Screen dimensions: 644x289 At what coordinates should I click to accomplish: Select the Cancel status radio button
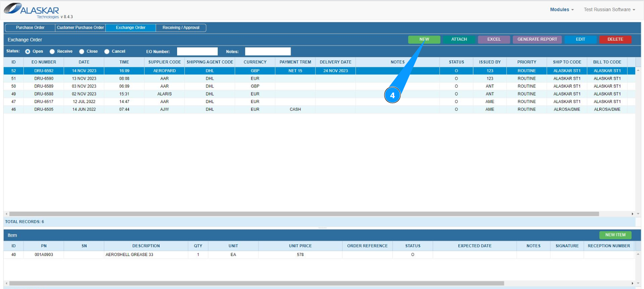(107, 52)
